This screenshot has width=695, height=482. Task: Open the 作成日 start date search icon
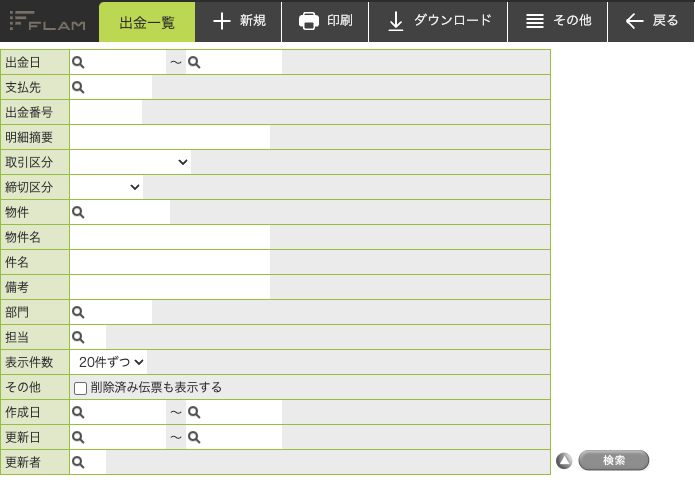coord(78,412)
